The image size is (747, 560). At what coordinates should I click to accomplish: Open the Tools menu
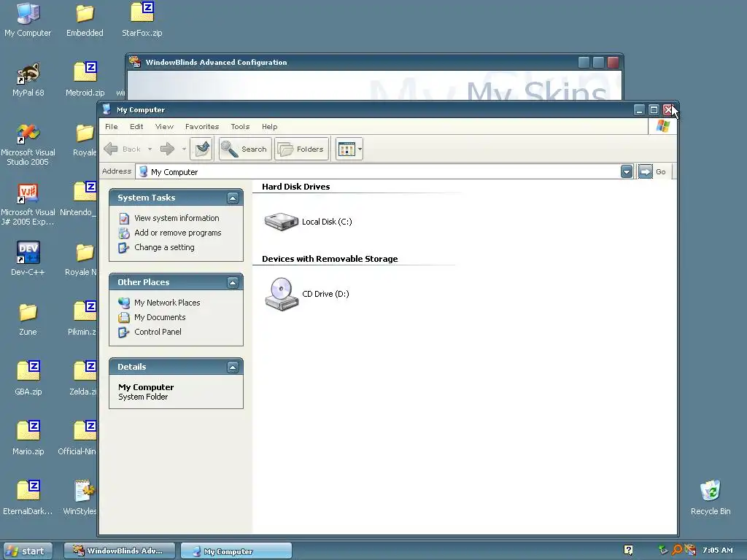coord(240,127)
